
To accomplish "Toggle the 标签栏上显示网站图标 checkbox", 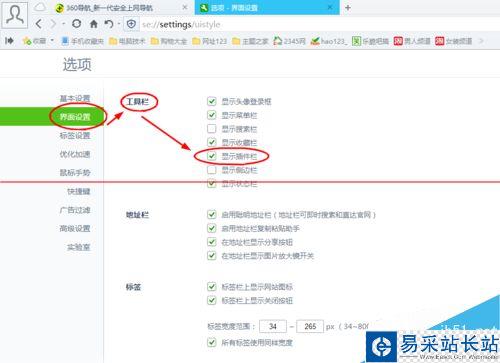I will coord(212,286).
